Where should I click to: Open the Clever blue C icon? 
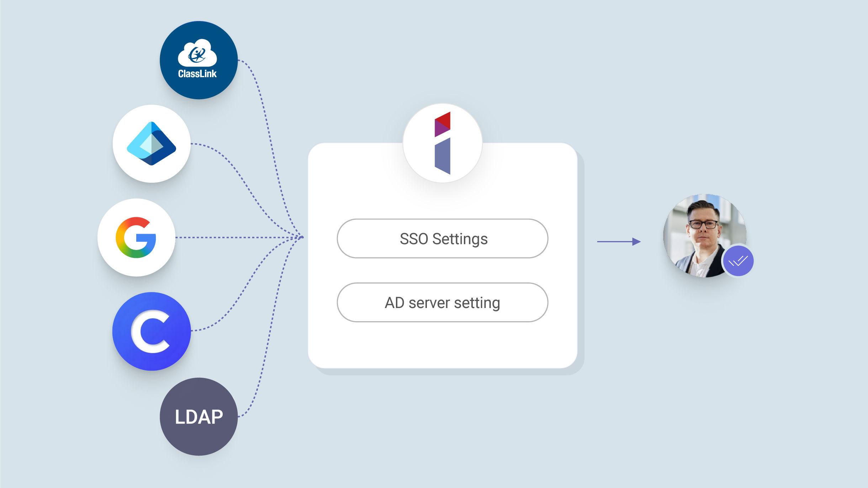tap(152, 331)
